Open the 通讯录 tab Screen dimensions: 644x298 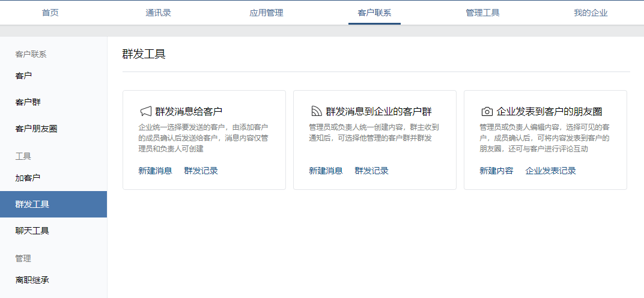point(158,13)
